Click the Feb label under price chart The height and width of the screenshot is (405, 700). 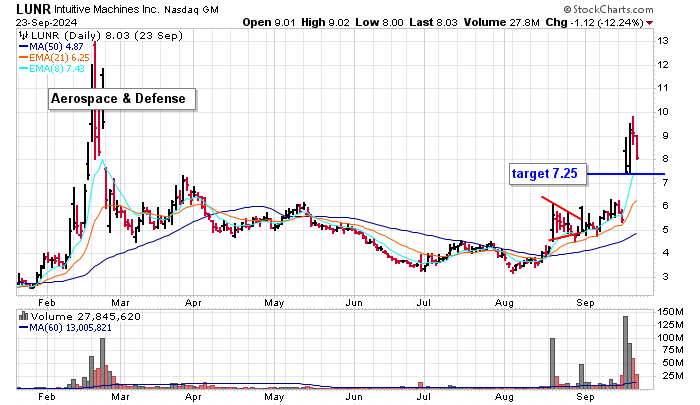(46, 303)
